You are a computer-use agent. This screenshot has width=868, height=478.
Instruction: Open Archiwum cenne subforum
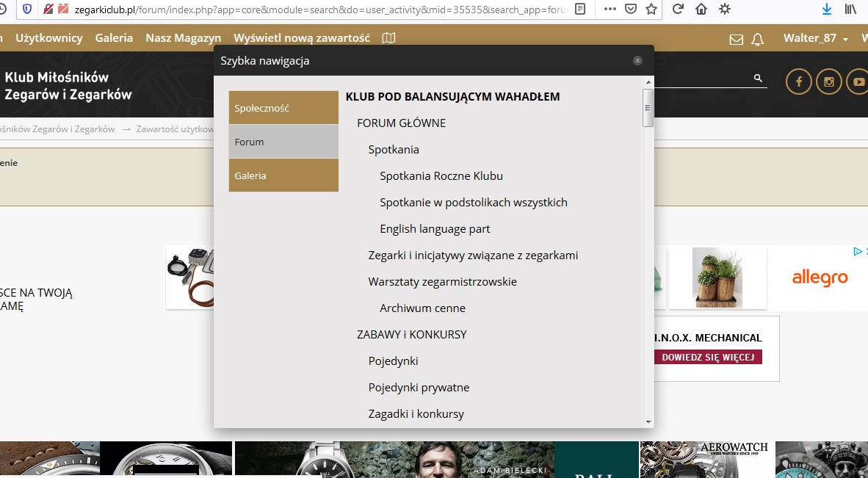[422, 308]
